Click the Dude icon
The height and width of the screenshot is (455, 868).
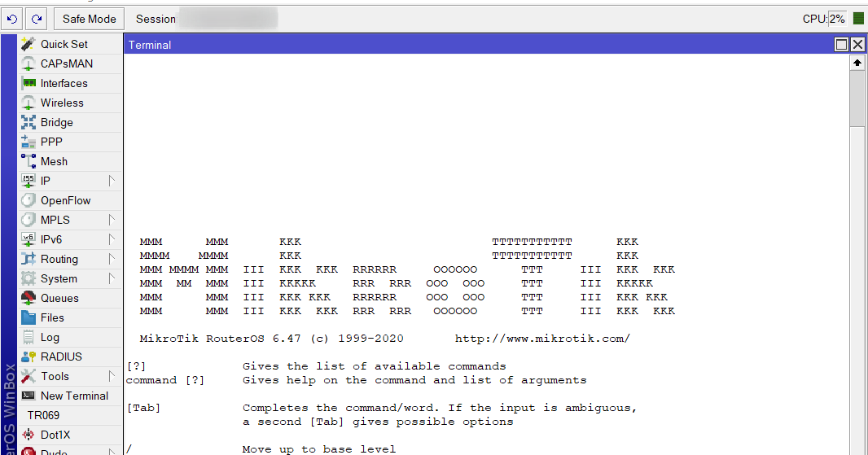28,451
